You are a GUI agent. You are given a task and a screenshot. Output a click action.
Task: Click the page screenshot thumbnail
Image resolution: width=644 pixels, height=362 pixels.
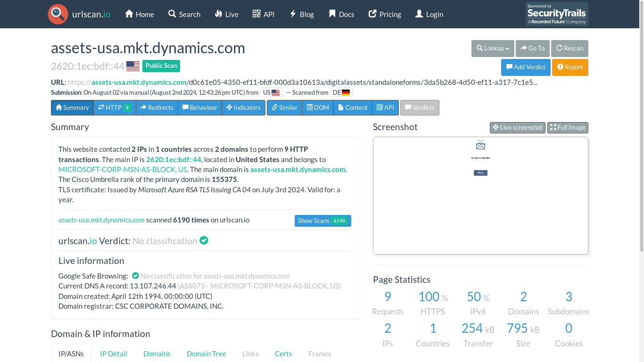[480, 196]
